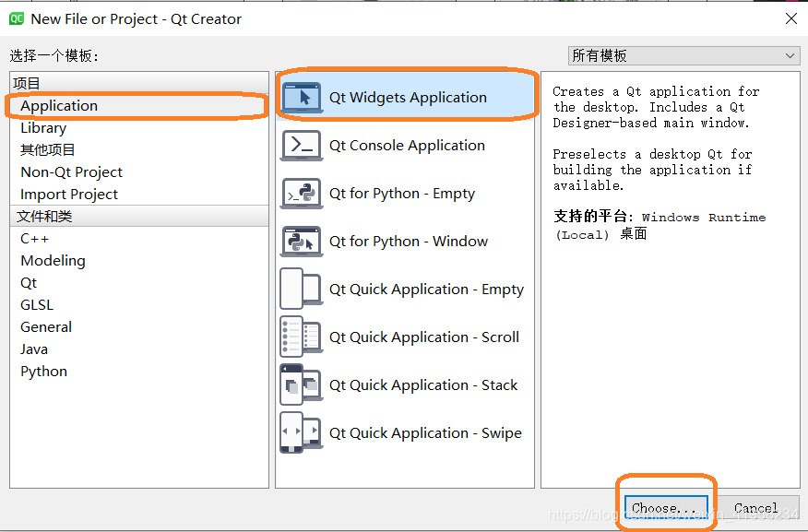This screenshot has height=532, width=808.
Task: Select the Library project category
Action: click(x=139, y=128)
